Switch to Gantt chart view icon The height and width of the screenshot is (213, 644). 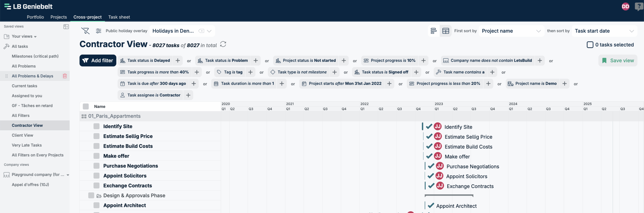[433, 31]
